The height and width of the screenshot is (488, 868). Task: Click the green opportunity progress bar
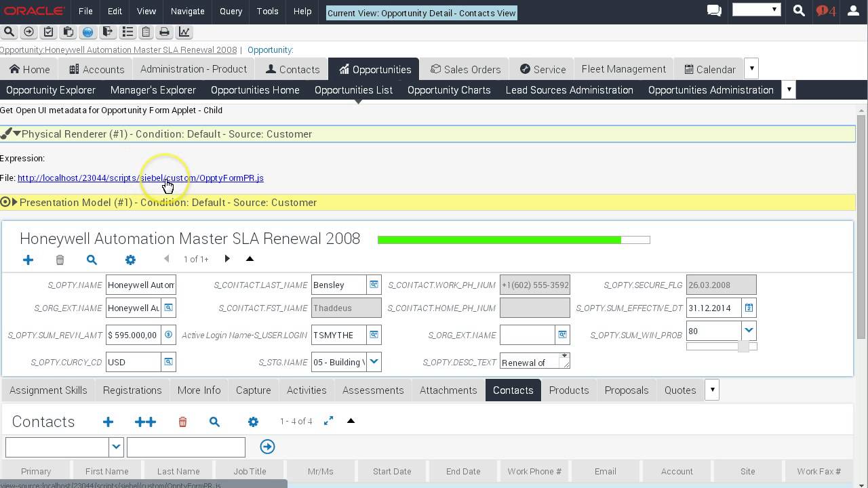click(x=513, y=239)
